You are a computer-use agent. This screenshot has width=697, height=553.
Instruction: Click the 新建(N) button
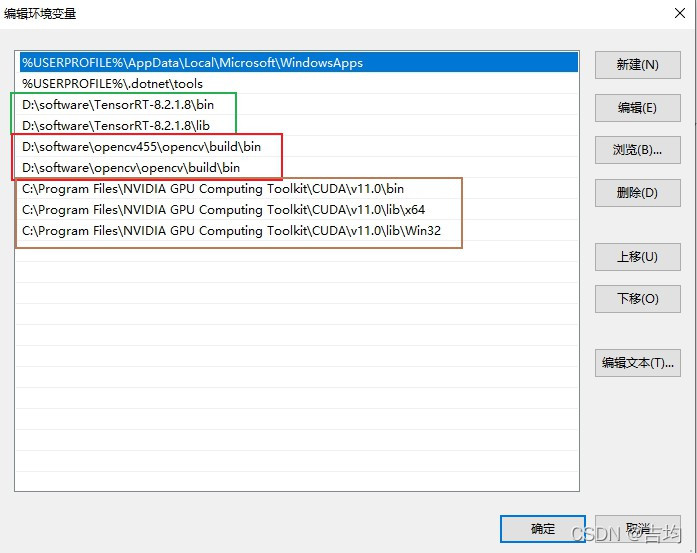pyautogui.click(x=637, y=65)
